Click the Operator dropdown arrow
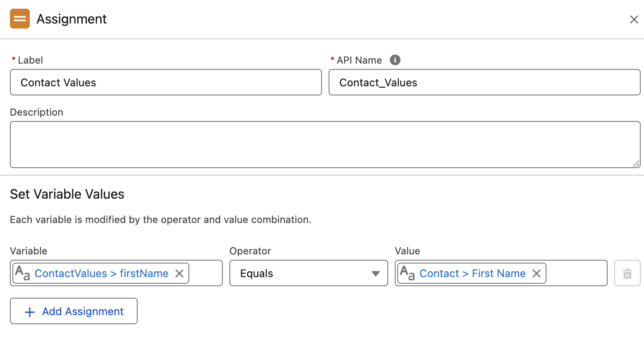The image size is (644, 337). point(375,273)
